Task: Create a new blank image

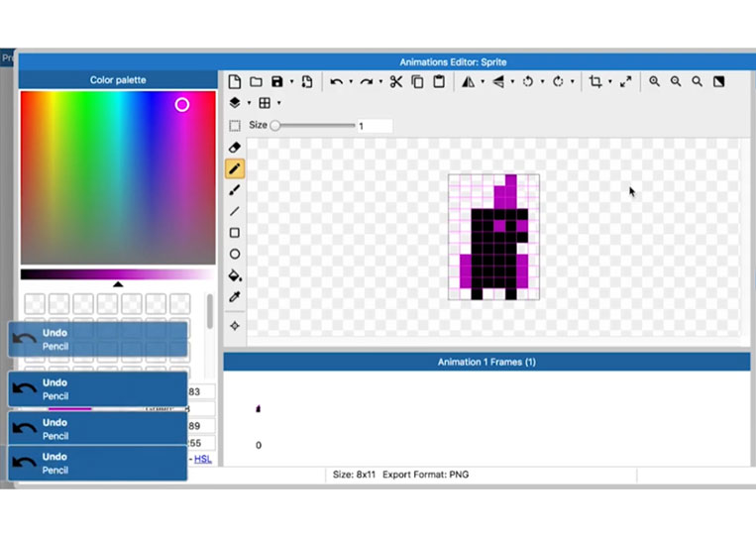Action: 235,82
